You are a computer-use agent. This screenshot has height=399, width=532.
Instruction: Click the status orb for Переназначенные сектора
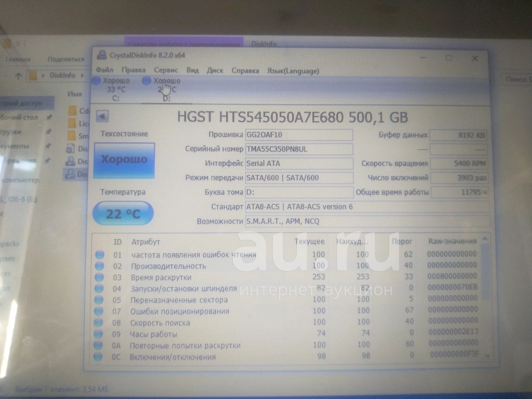(99, 300)
